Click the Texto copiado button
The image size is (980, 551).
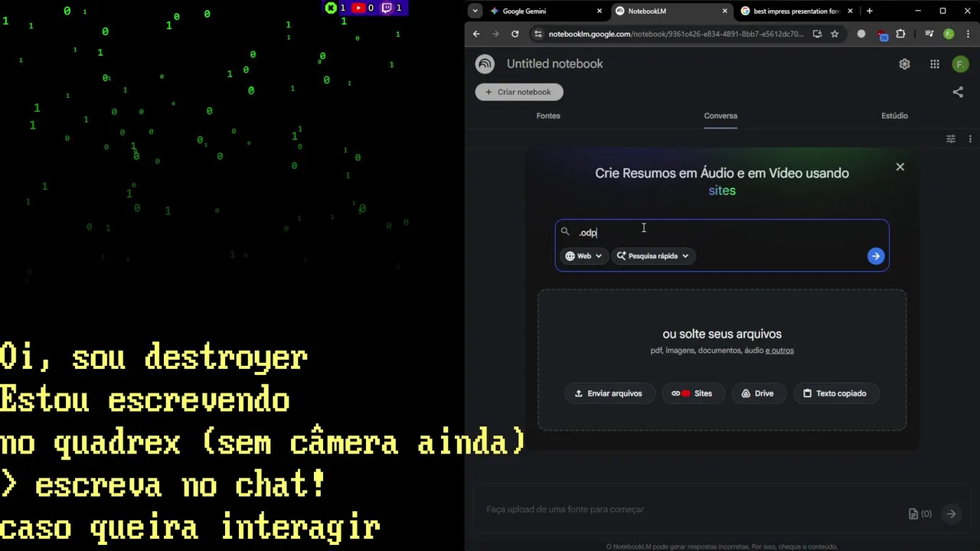click(835, 393)
